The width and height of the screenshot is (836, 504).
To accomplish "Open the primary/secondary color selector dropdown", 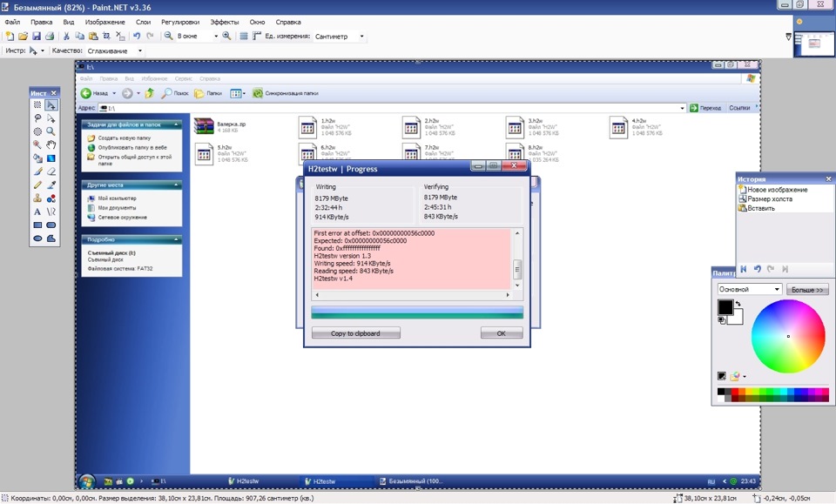I will 750,289.
